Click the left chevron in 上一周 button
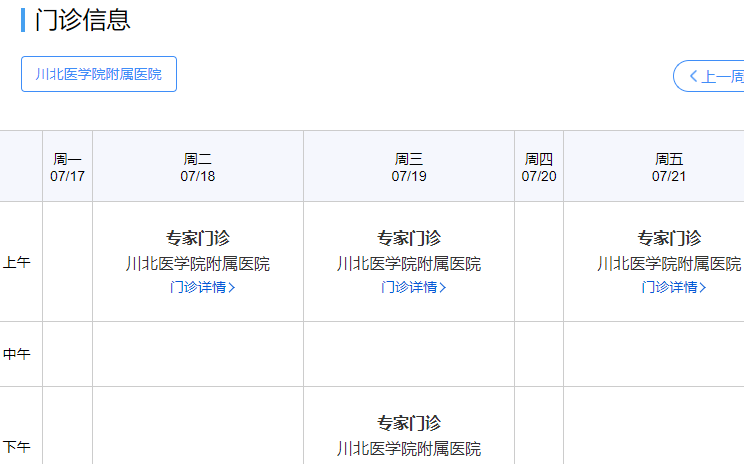 pyautogui.click(x=693, y=76)
